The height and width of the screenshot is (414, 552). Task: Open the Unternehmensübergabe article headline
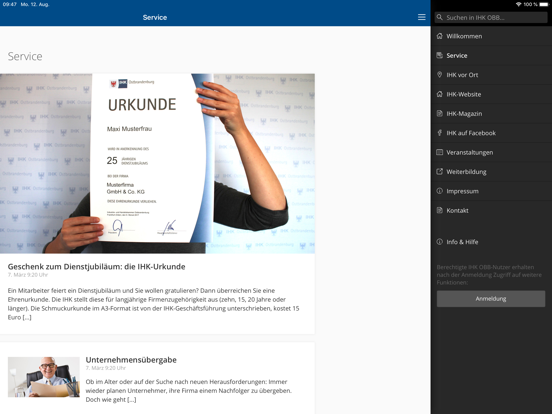tap(131, 360)
